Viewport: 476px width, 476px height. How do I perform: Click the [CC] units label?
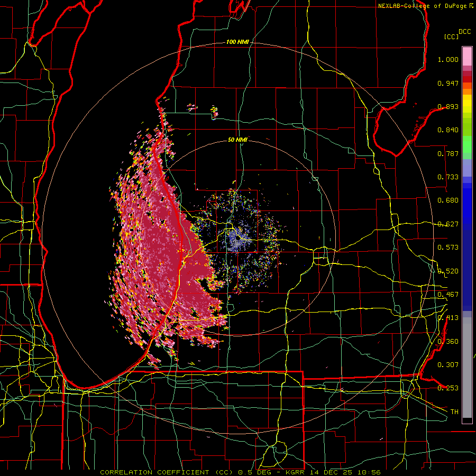[451, 36]
